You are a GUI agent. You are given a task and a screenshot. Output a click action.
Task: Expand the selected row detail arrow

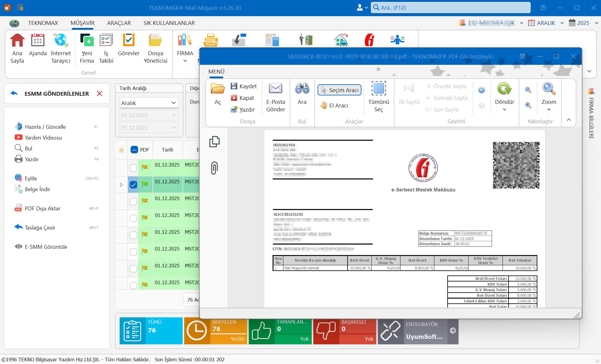[121, 185]
